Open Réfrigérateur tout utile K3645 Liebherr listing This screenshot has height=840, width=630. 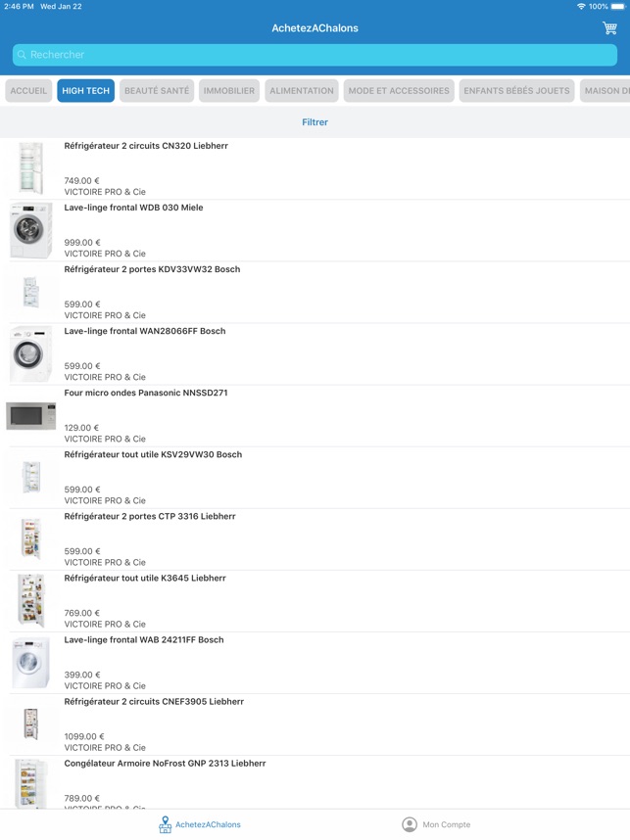(145, 578)
